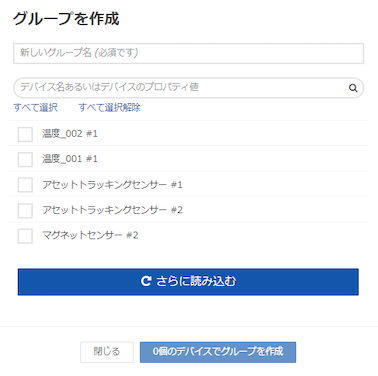The image size is (378, 376).
Task: Toggle the アセットトラッキングセンサー #1 checkbox
Action: (25, 185)
